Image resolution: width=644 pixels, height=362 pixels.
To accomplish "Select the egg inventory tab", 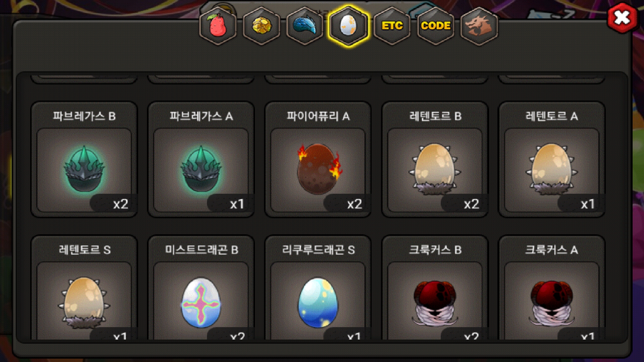I will [348, 26].
